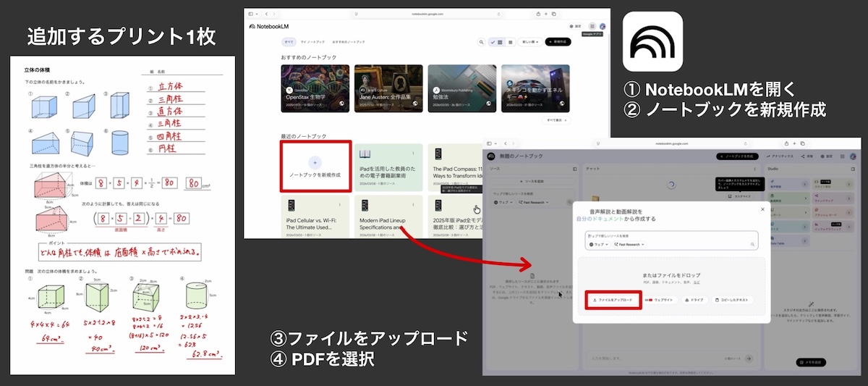Screen dimensions: 868x386
Task: Open the OpenStax 生物学 notebook card
Action: pyautogui.click(x=315, y=88)
